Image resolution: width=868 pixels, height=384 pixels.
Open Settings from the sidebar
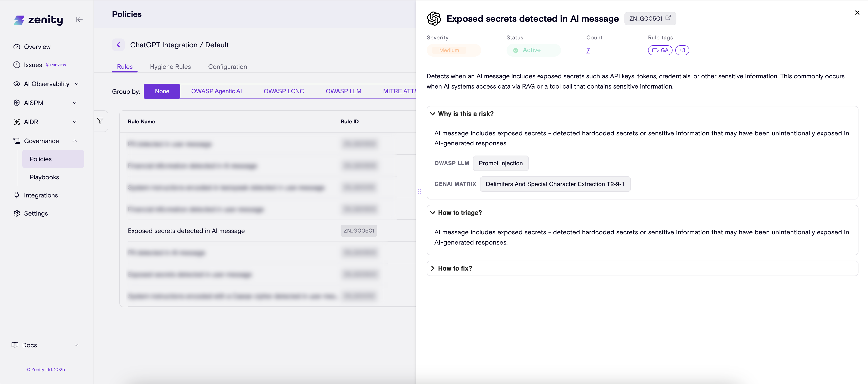pyautogui.click(x=36, y=213)
